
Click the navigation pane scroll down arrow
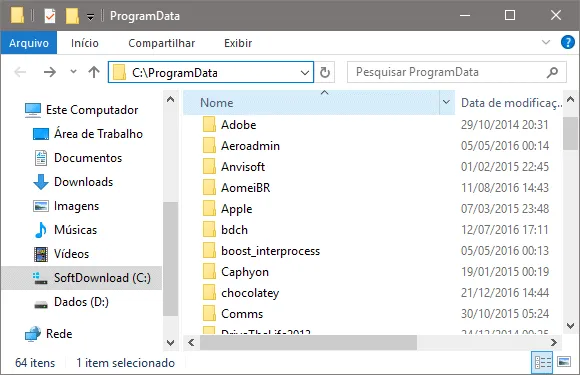pyautogui.click(x=171, y=343)
